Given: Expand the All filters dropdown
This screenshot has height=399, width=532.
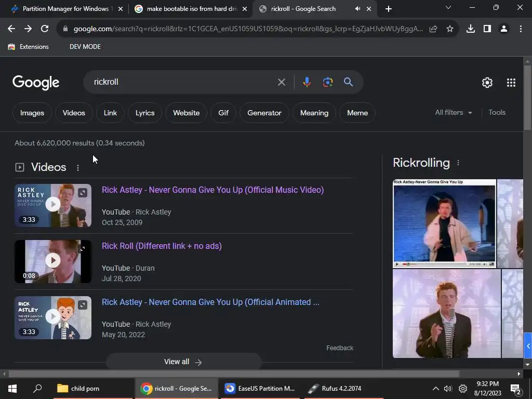Looking at the screenshot, I should 454,113.
